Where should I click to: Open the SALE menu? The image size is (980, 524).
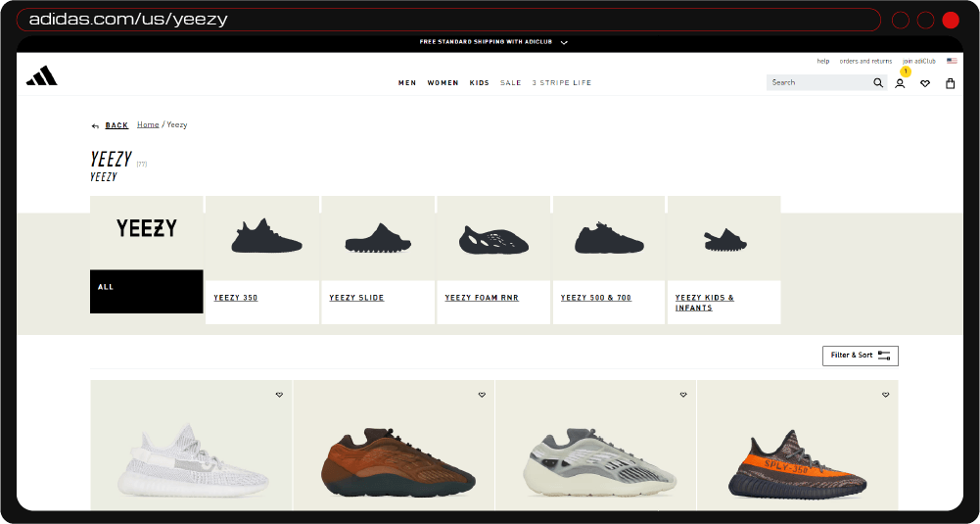pyautogui.click(x=511, y=82)
